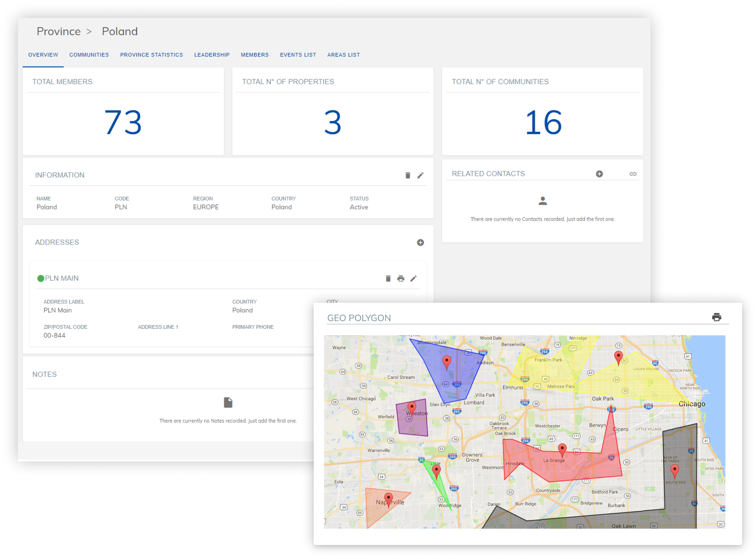Add a new Related Contact using plus icon

coord(600,174)
